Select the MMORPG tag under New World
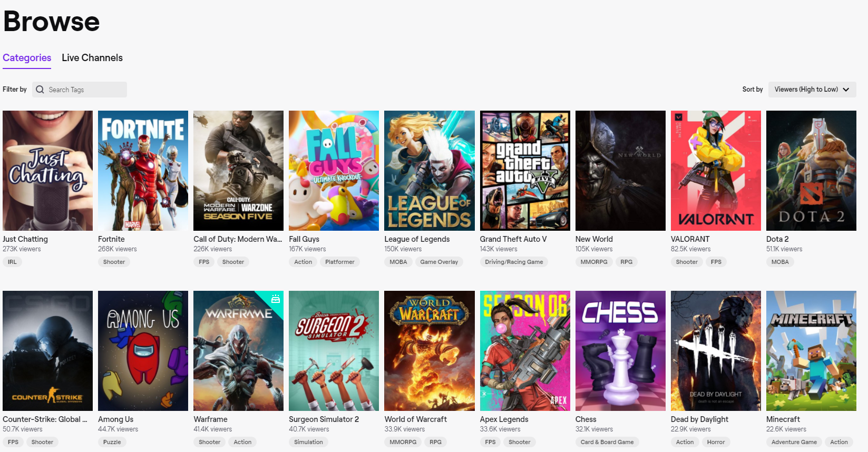Screen dimensions: 868x452 [x=594, y=262]
